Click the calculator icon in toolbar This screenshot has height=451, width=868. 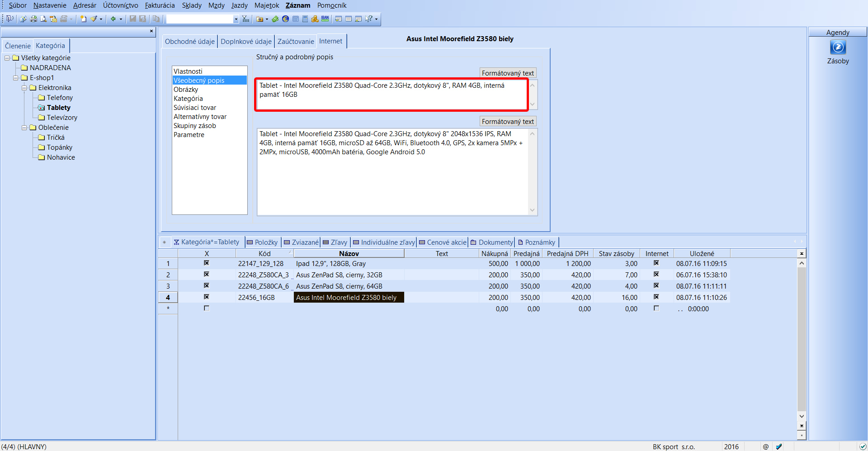(x=305, y=19)
